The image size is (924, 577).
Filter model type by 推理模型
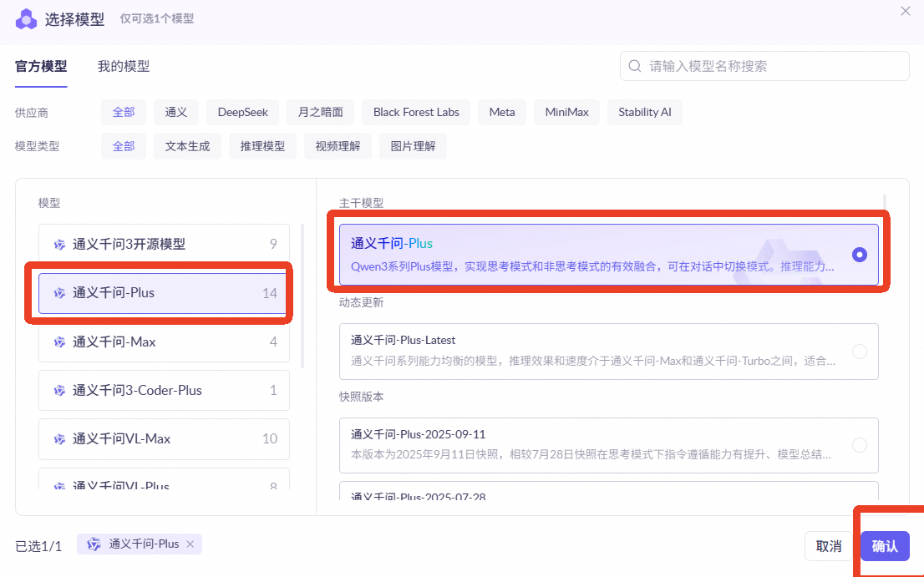tap(263, 147)
